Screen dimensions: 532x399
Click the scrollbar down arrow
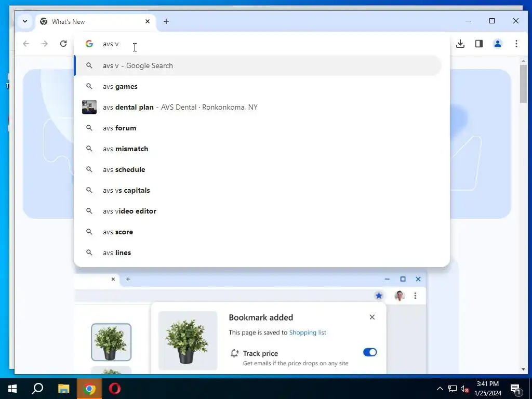coord(523,369)
